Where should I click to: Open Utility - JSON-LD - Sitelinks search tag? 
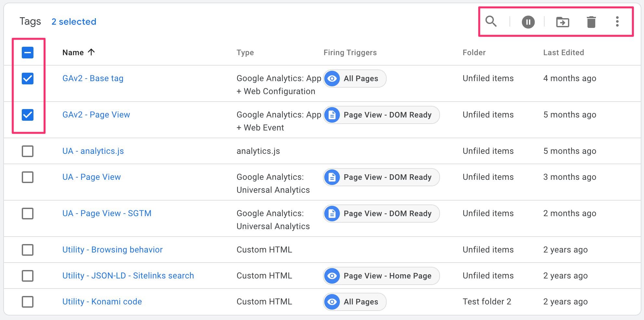click(x=128, y=276)
